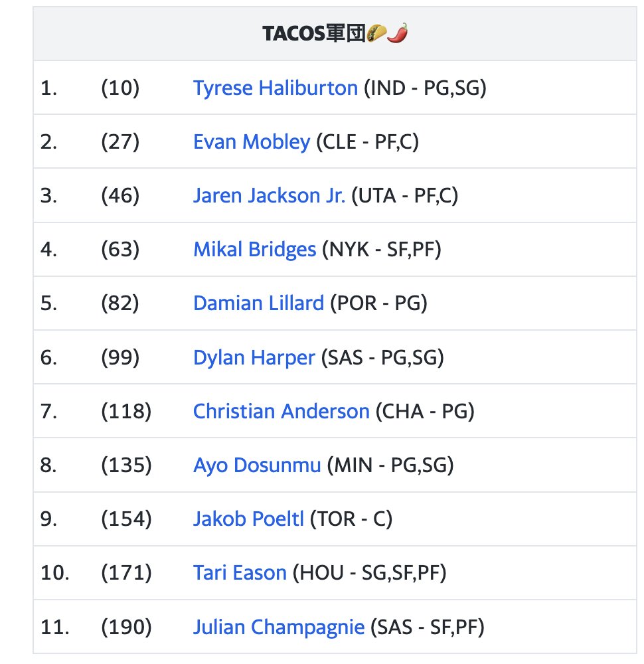Click the (IND - PG,SG) position text

pyautogui.click(x=425, y=88)
